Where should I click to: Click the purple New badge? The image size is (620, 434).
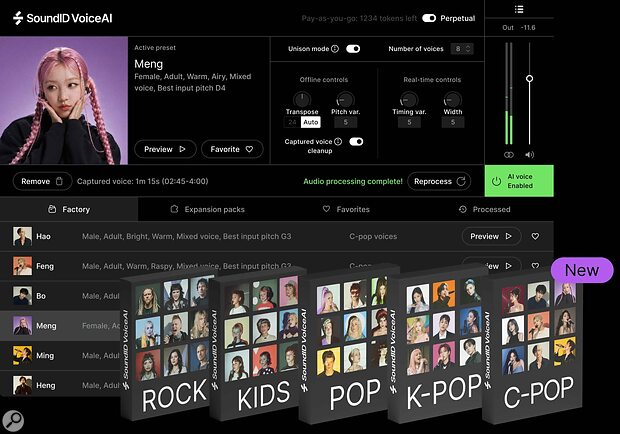[582, 270]
